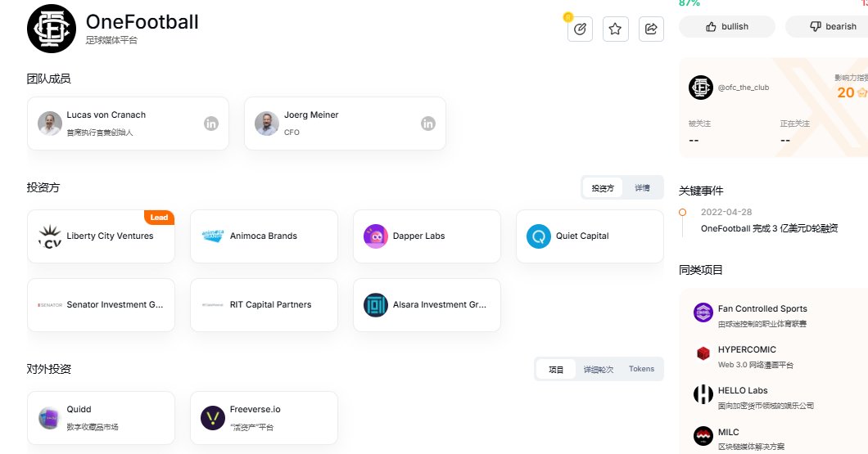Screen dimensions: 868x454
Task: Open Liberty City Ventures investor card
Action: coord(101,236)
